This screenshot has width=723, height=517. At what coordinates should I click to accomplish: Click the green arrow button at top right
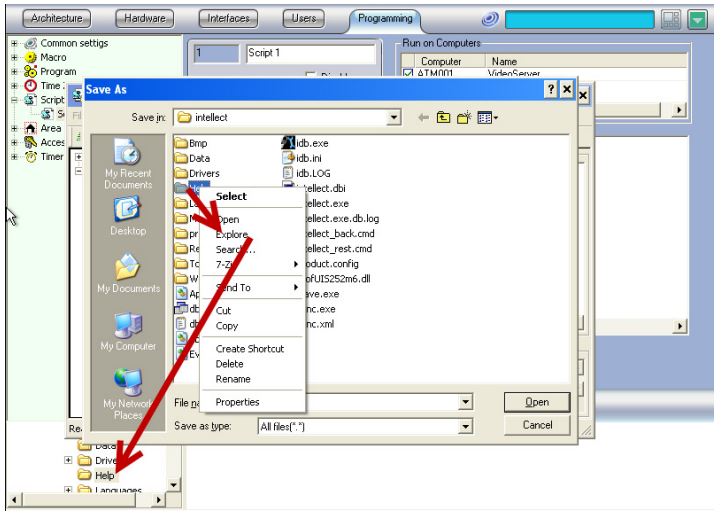pos(697,17)
